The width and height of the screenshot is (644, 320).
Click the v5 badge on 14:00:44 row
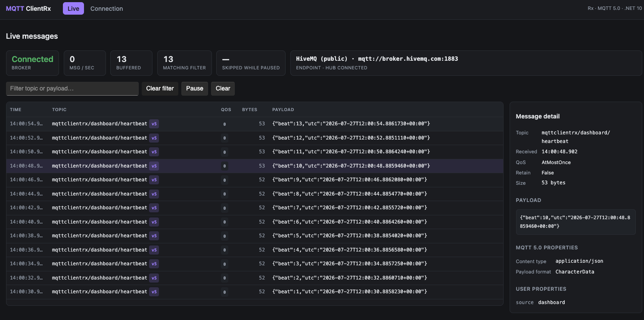click(x=154, y=194)
